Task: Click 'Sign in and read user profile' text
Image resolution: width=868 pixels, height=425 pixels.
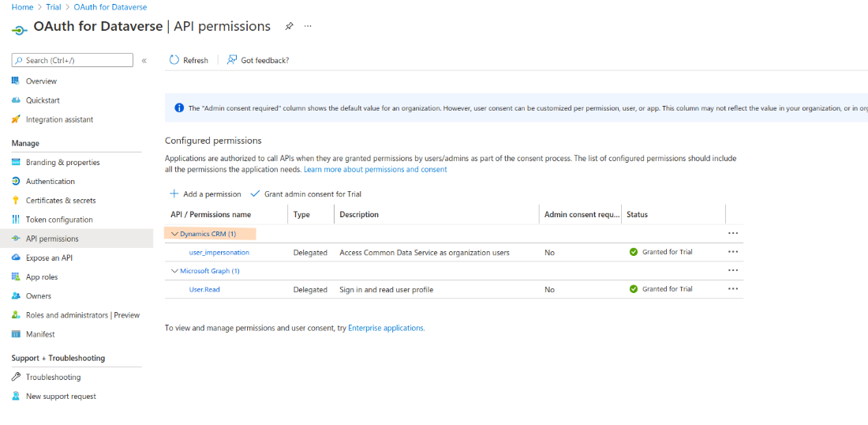Action: (387, 290)
